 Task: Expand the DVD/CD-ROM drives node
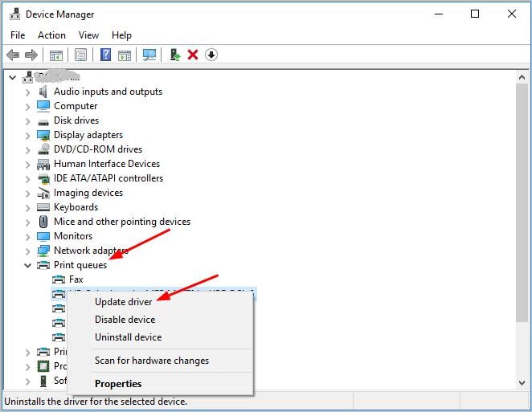point(28,150)
